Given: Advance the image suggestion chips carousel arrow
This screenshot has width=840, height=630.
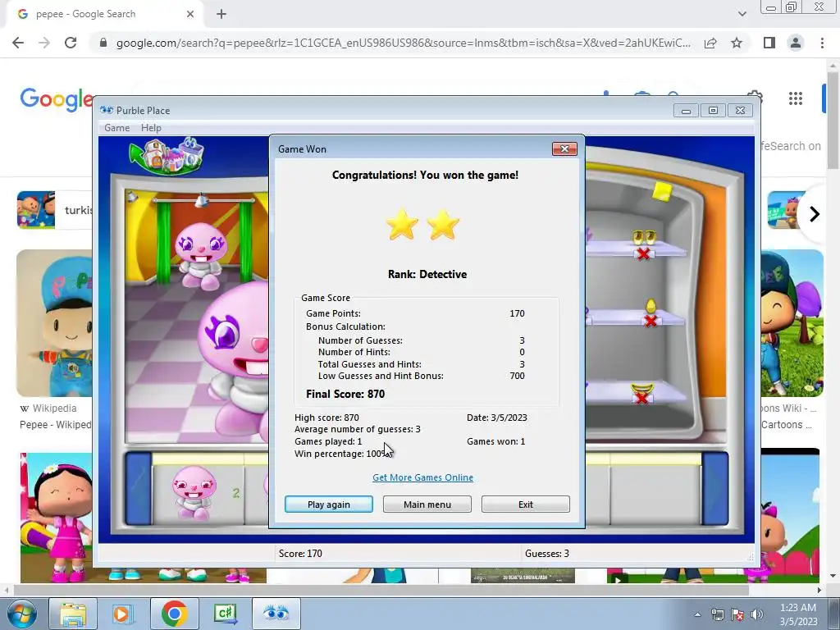Looking at the screenshot, I should tap(815, 214).
